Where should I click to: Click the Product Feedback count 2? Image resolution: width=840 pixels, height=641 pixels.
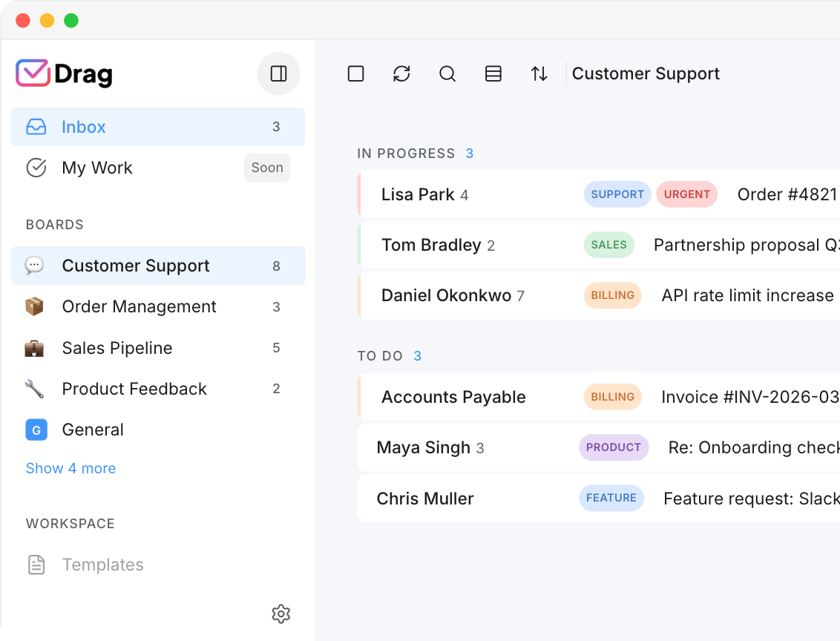[277, 389]
